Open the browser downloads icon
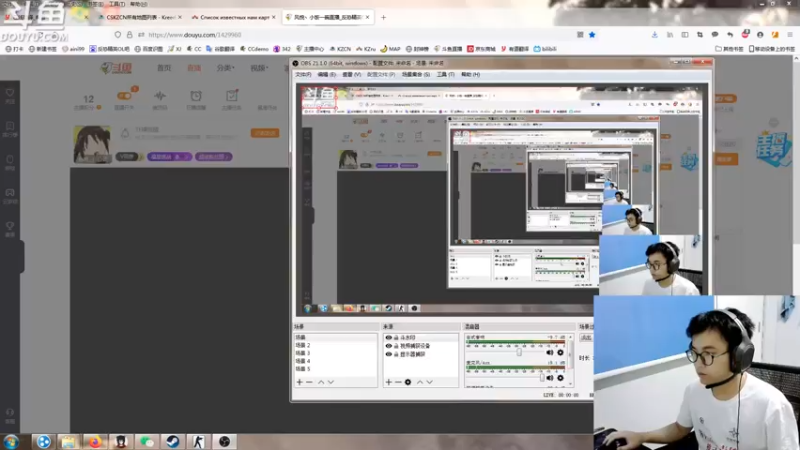The height and width of the screenshot is (450, 800). click(x=655, y=35)
